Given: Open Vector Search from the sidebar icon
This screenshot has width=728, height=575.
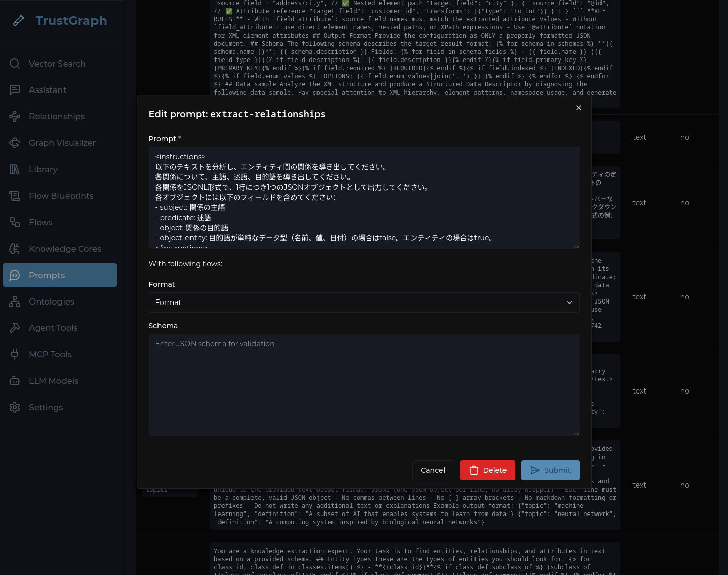Looking at the screenshot, I should tap(15, 64).
